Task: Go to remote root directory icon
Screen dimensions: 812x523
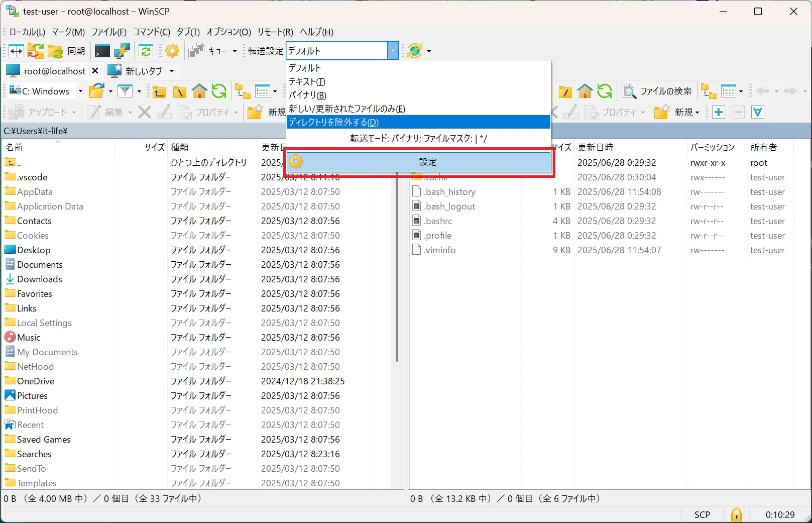Action: pos(565,91)
